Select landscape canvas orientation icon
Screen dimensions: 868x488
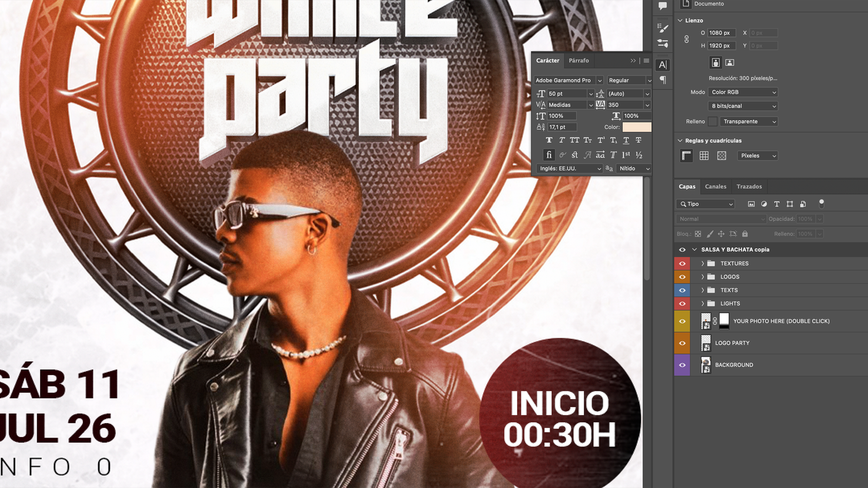point(730,63)
